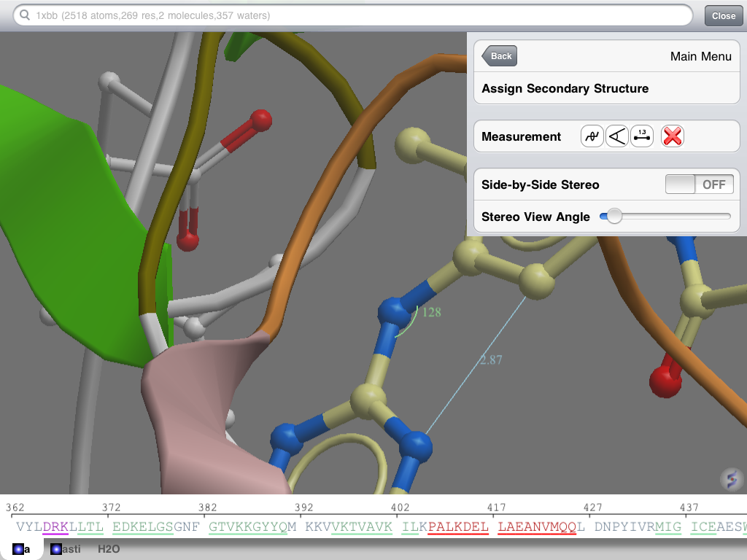Switch to the H2O tab
747x560 pixels.
[x=108, y=549]
